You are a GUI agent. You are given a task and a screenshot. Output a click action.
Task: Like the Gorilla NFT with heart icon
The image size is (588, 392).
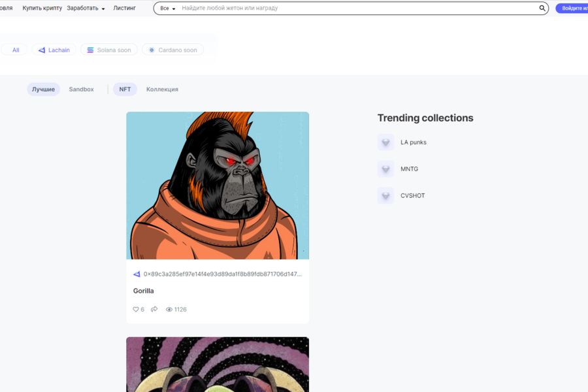136,310
